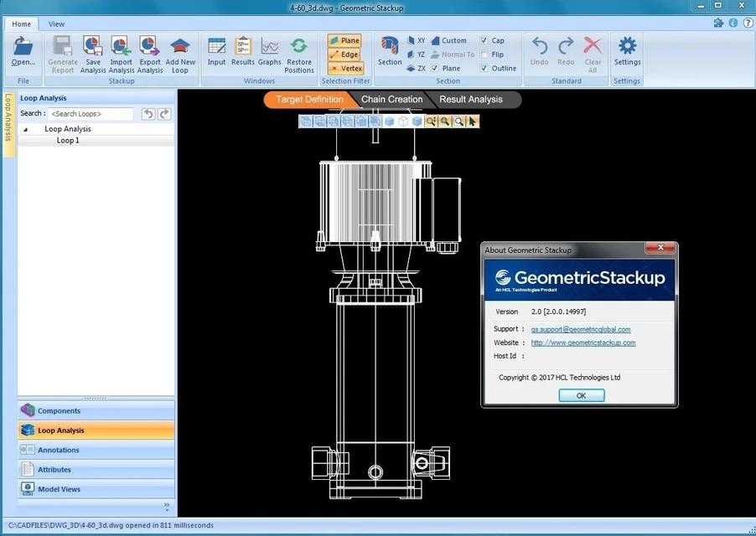
Task: Click the Redo ribbon button
Action: (x=566, y=51)
